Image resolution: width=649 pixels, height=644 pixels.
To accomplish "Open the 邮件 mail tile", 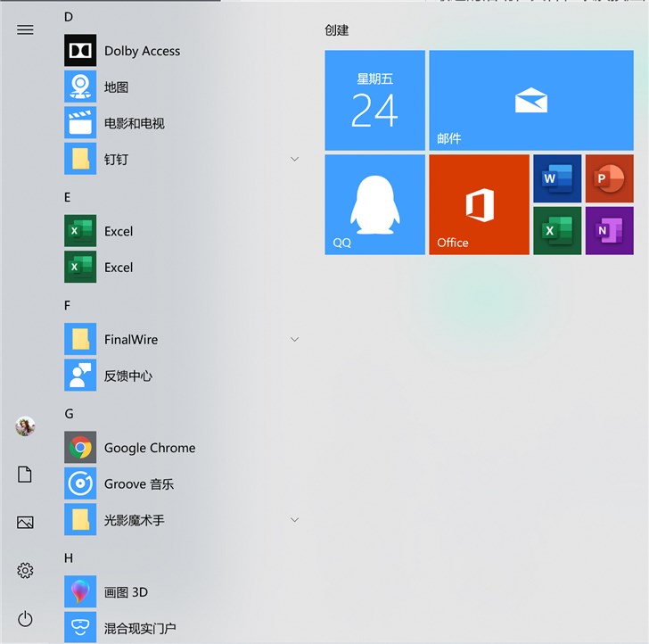I will point(530,100).
